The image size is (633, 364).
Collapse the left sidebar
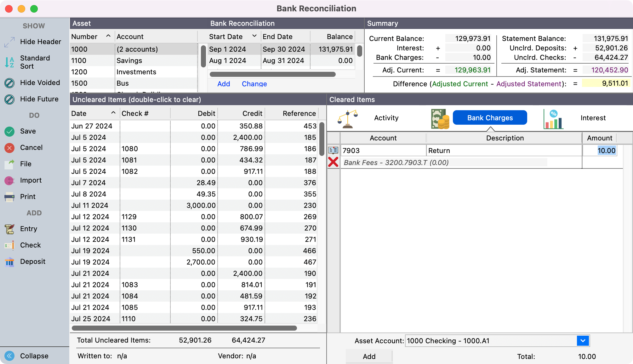click(x=9, y=356)
